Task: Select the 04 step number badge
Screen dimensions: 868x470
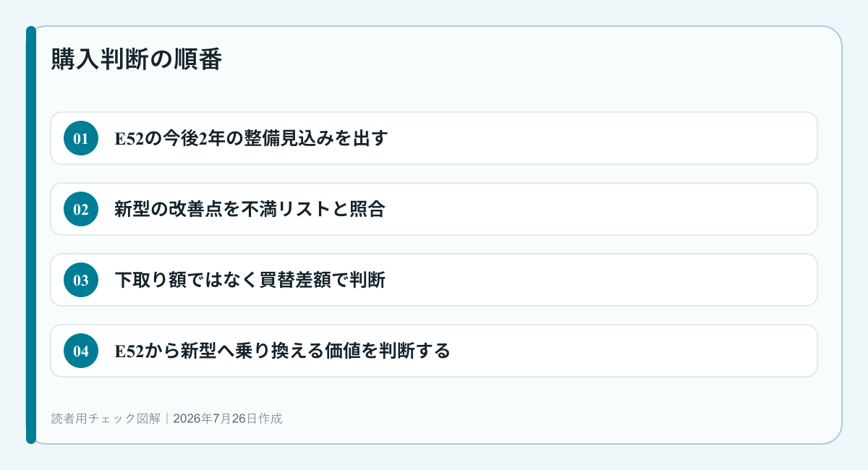Action: 81,351
